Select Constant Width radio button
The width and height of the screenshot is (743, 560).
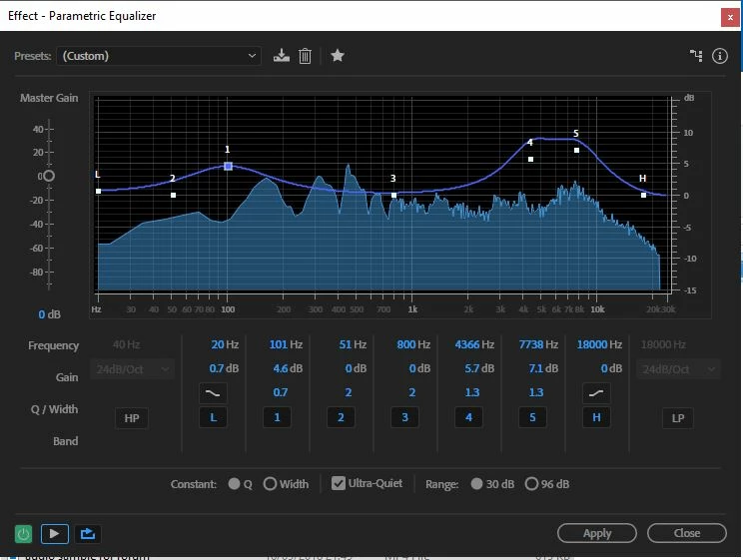point(270,484)
